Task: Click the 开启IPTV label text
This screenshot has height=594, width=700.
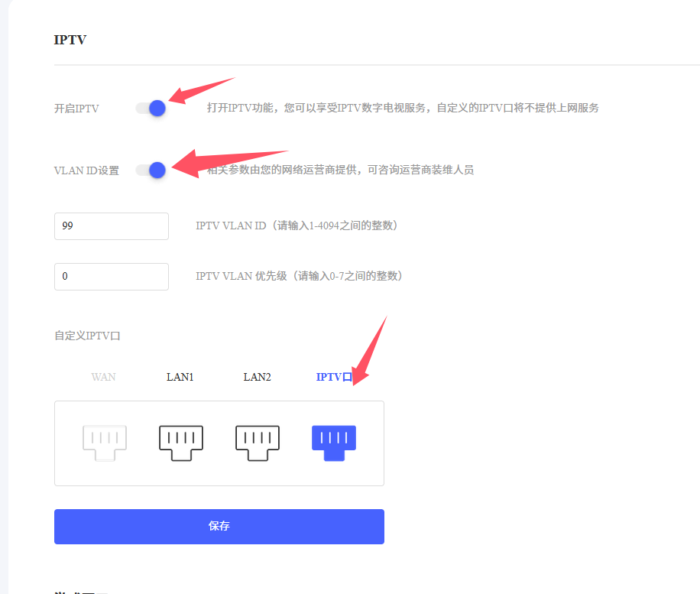Action: coord(76,109)
